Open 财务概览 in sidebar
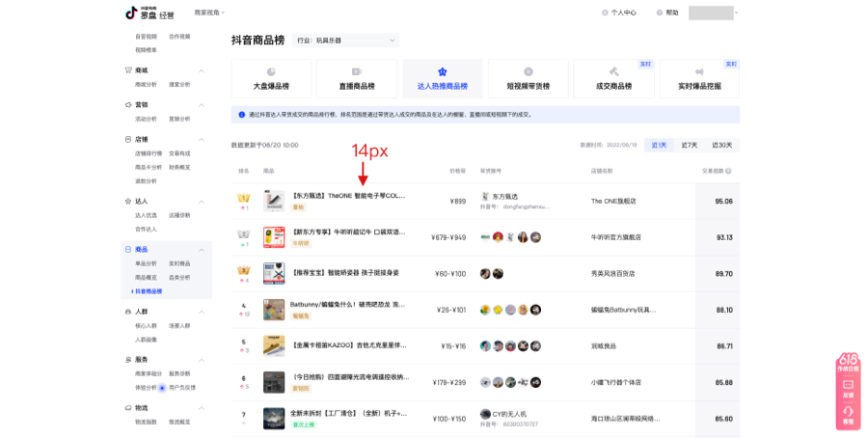The height and width of the screenshot is (438, 868). pyautogui.click(x=179, y=167)
